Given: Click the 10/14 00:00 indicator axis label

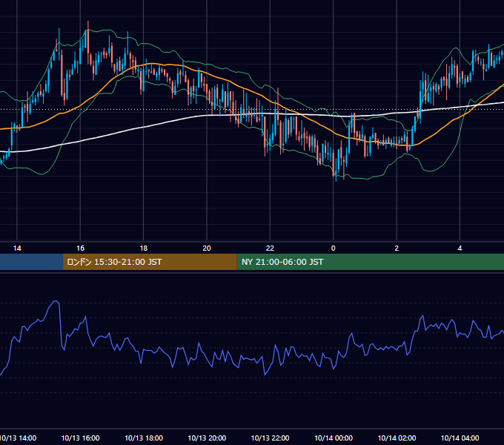Looking at the screenshot, I should click(x=334, y=438).
